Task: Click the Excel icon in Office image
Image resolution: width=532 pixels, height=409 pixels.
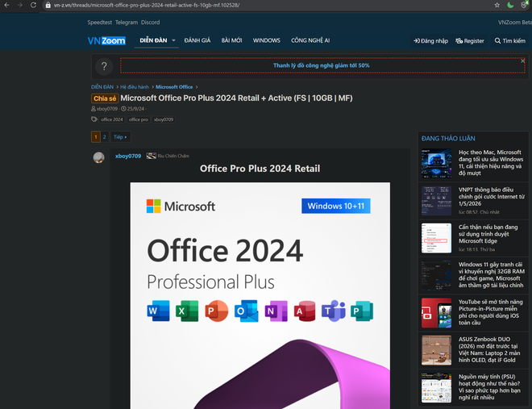Action: tap(187, 311)
